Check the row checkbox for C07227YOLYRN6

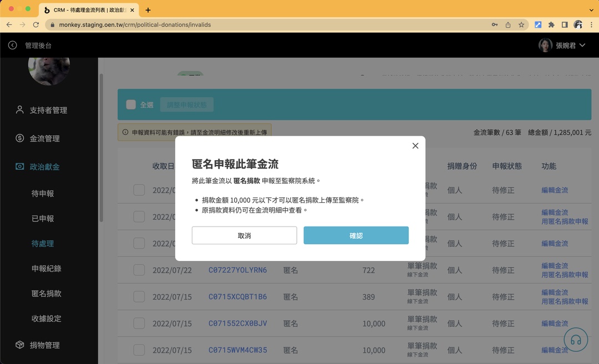point(139,270)
